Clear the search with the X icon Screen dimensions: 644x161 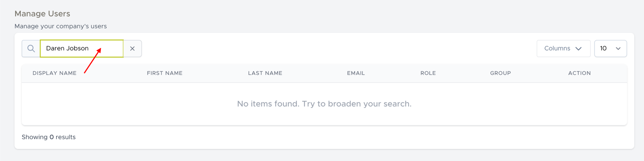pos(132,49)
